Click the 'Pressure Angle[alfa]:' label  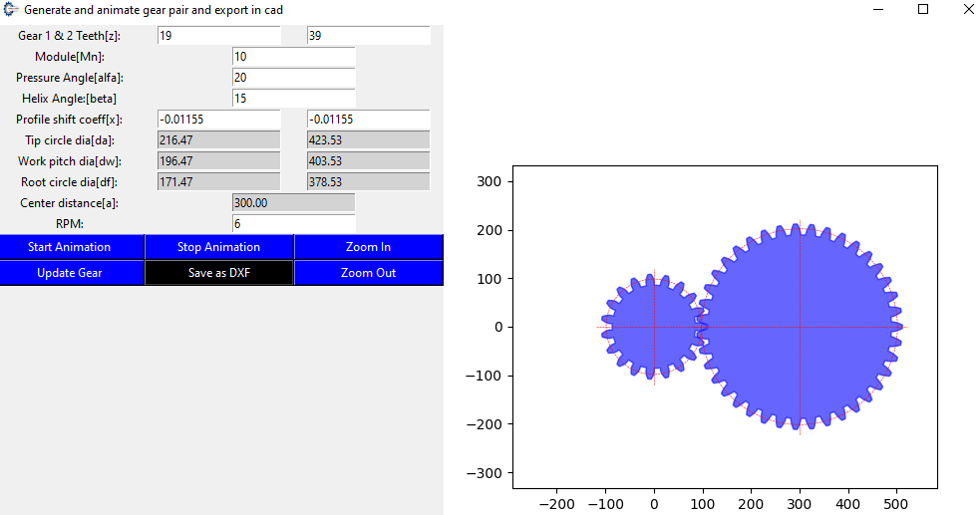[x=70, y=78]
